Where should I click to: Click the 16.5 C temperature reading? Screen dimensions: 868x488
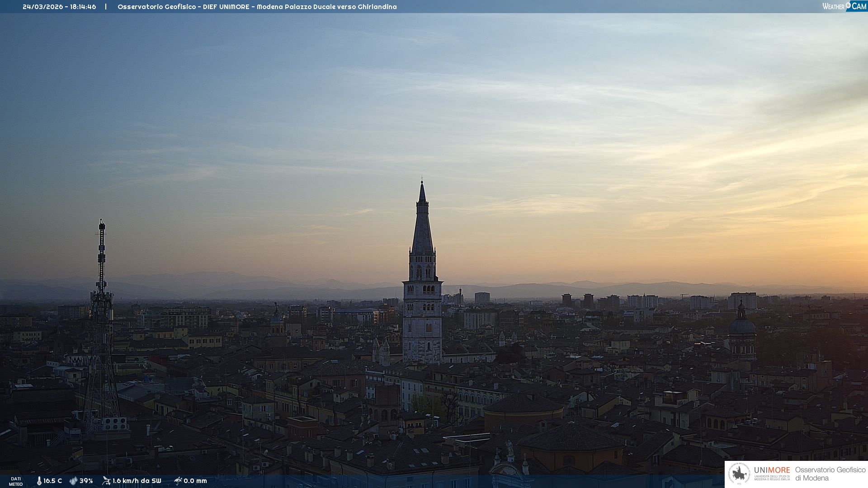(52, 481)
